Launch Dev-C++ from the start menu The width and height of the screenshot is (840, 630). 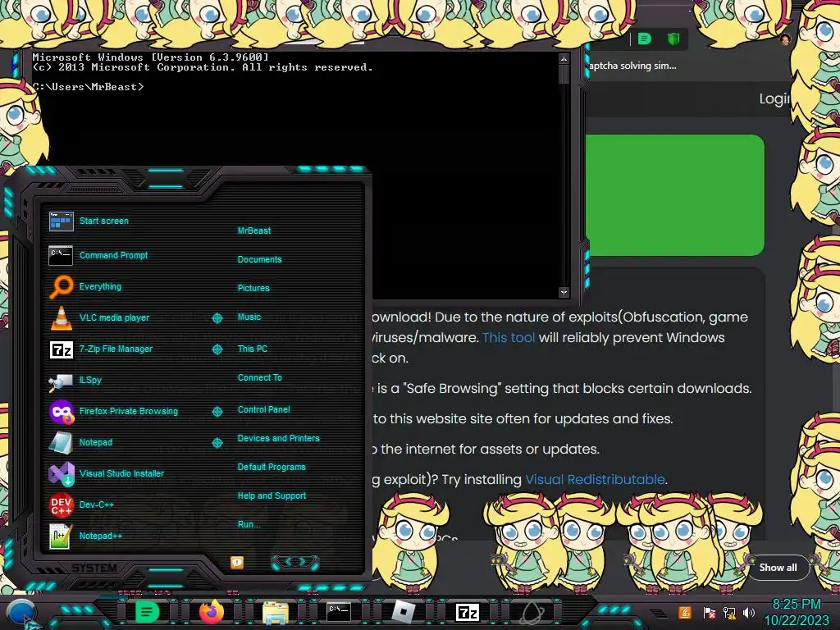point(81,504)
